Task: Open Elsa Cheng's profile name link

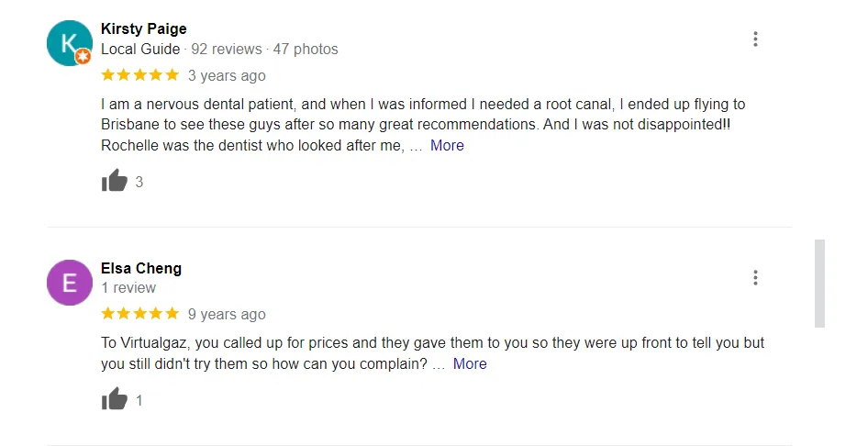Action: click(141, 268)
